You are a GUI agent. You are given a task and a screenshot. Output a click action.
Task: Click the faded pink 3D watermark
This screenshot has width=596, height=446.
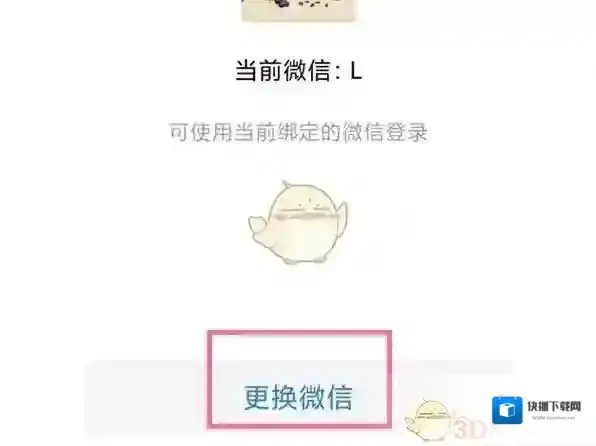(471, 429)
